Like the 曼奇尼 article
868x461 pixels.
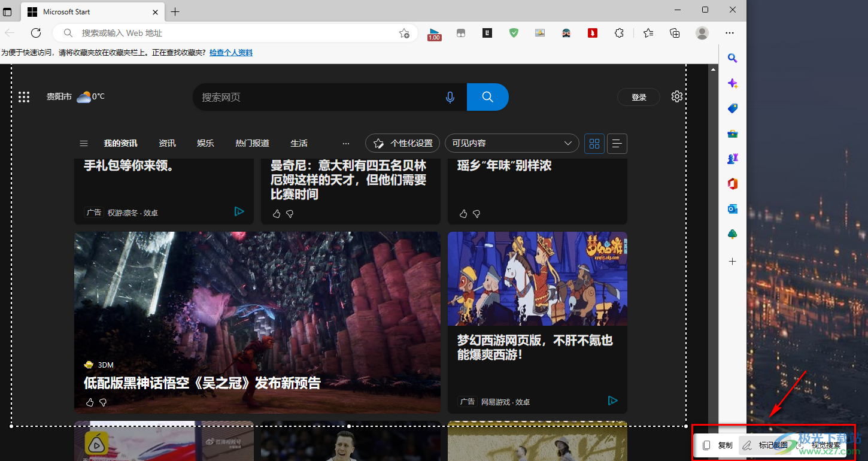pyautogui.click(x=276, y=213)
